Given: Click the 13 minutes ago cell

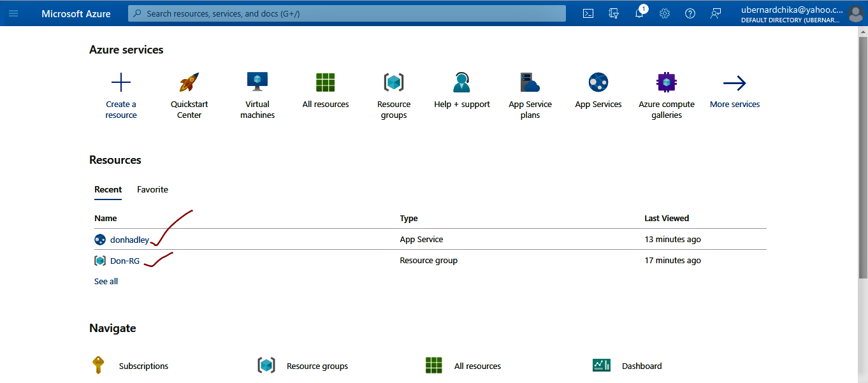Looking at the screenshot, I should click(672, 239).
